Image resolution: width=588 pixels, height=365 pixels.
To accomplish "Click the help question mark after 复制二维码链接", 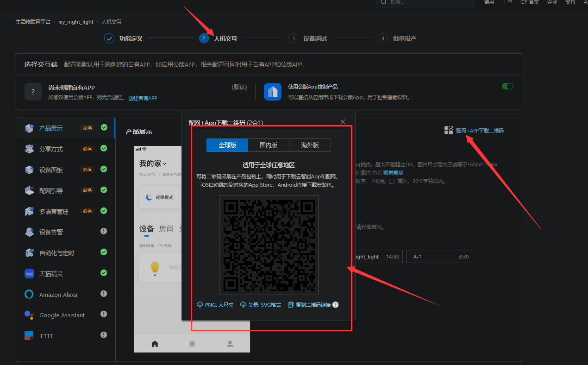I will [x=336, y=305].
